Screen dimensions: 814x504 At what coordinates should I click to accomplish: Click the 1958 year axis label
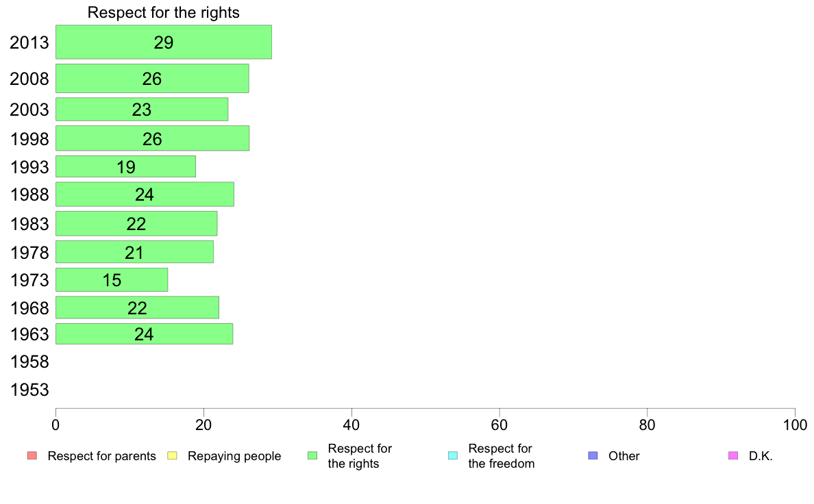(x=29, y=362)
